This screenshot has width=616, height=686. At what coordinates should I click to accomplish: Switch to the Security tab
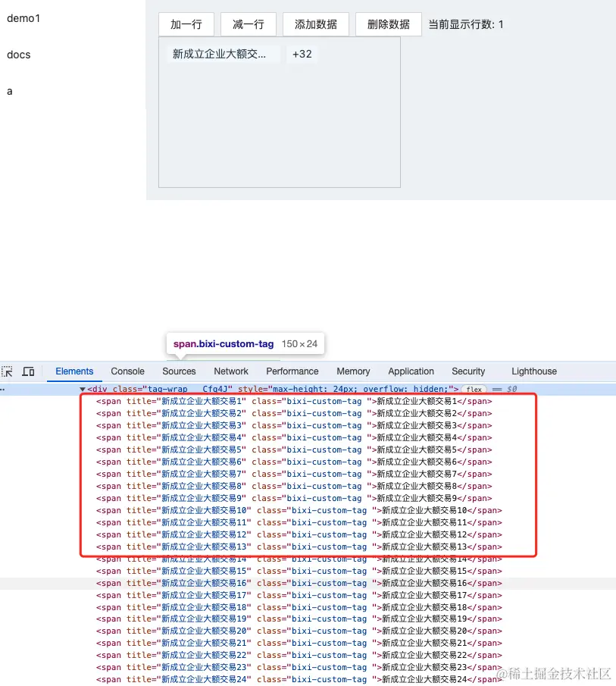pyautogui.click(x=468, y=371)
